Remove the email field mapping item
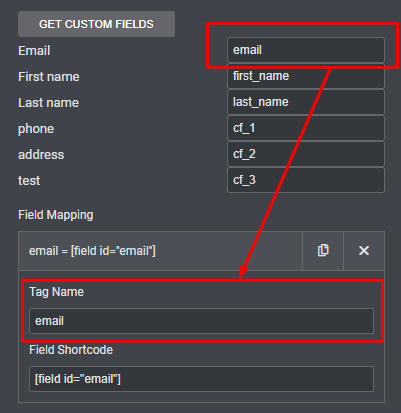 (x=364, y=251)
